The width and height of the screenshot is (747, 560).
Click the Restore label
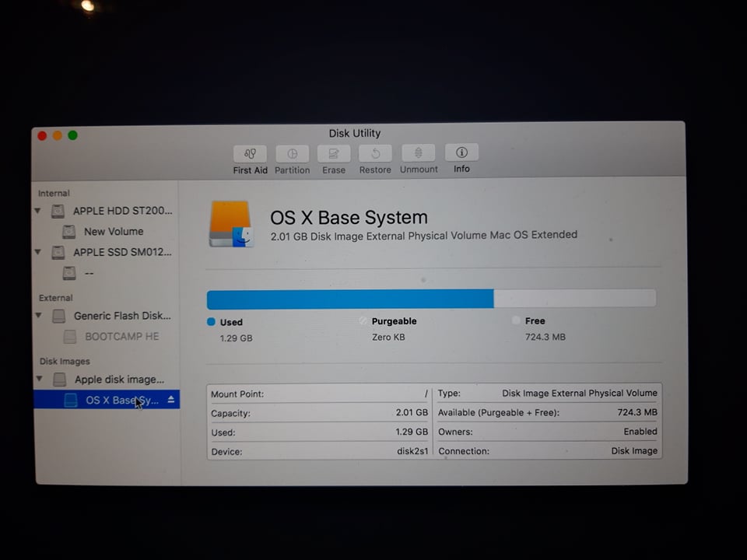(375, 170)
